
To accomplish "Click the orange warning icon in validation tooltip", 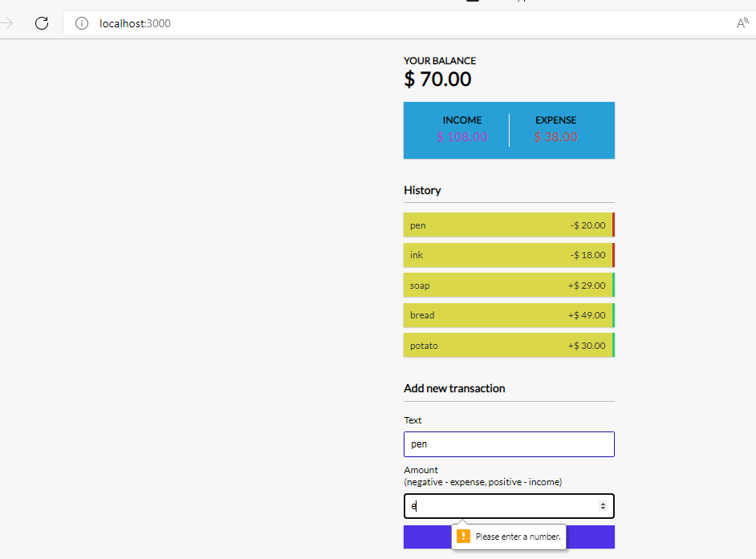I will 463,536.
